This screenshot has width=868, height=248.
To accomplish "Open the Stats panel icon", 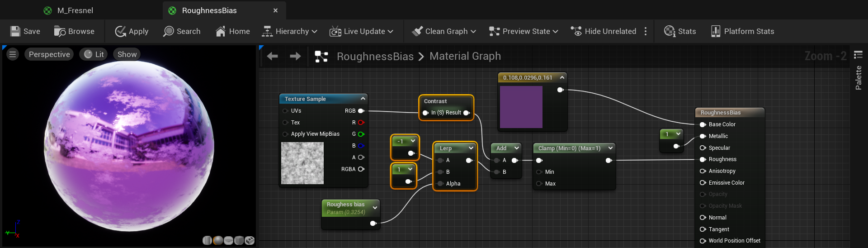I will click(670, 31).
